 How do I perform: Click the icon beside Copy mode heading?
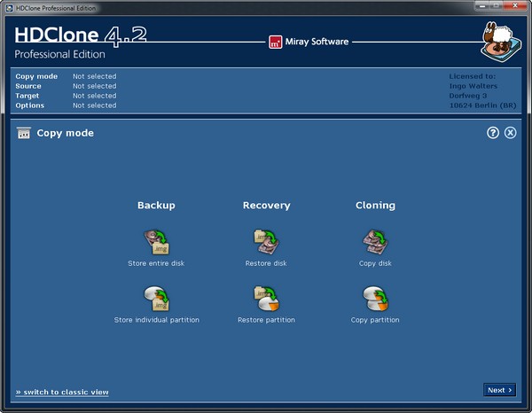pyautogui.click(x=24, y=133)
